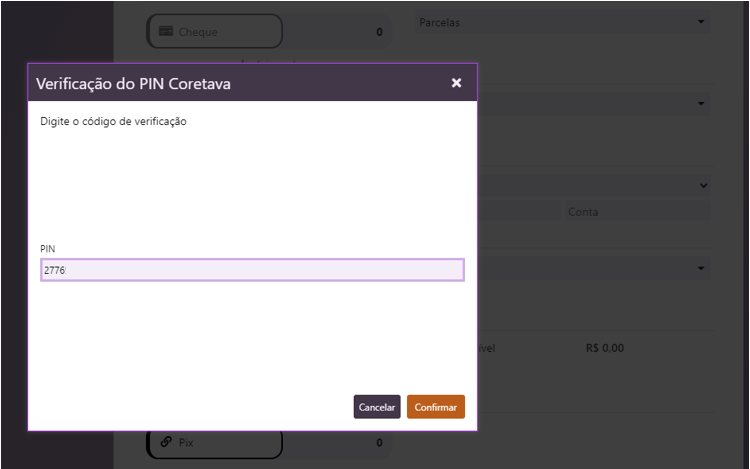
Task: Click the Pix amount value 0
Action: coord(379,443)
